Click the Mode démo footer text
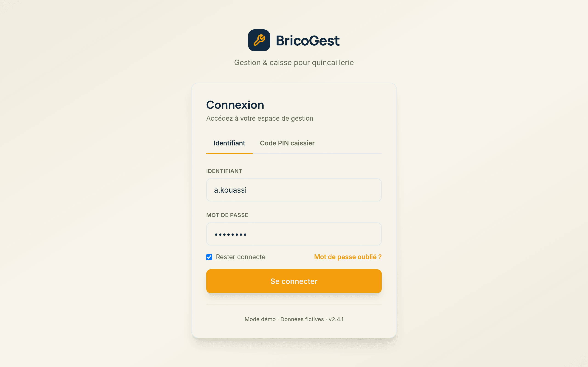Viewport: 588px width, 367px height. [x=260, y=320]
